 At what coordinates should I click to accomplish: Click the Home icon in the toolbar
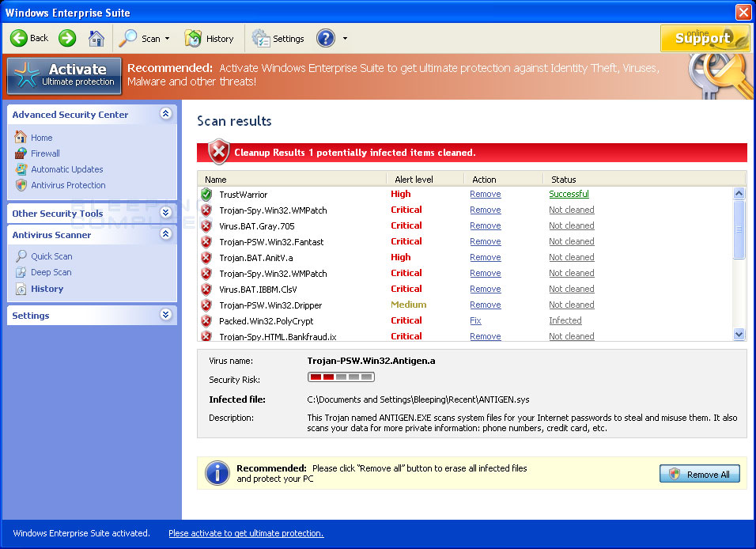[96, 37]
